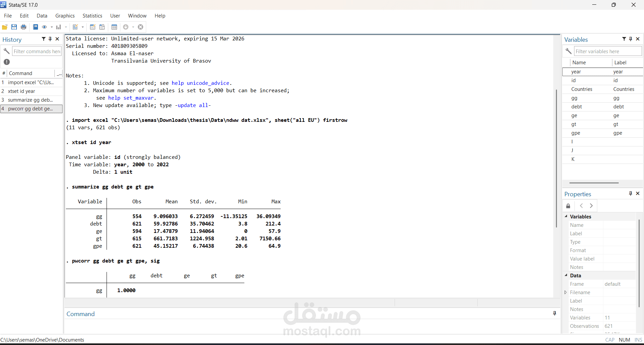Click the update all link
Screen dimensions: 644x345
coord(193,105)
